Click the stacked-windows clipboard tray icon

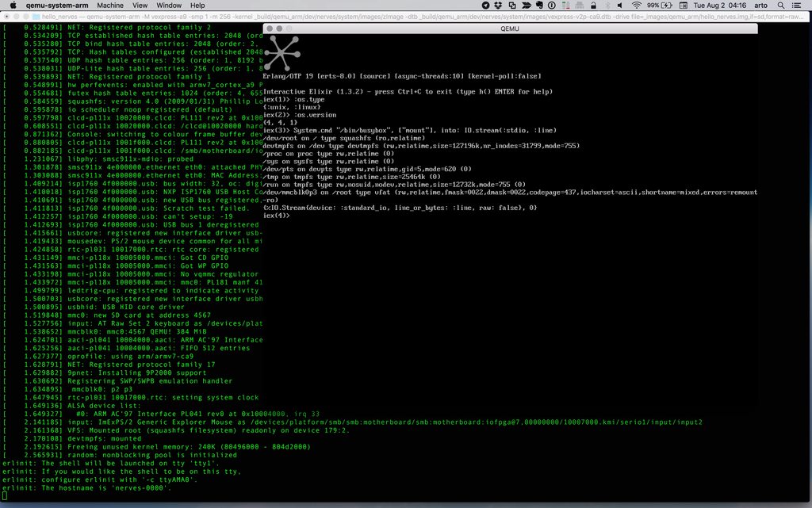coord(512,6)
